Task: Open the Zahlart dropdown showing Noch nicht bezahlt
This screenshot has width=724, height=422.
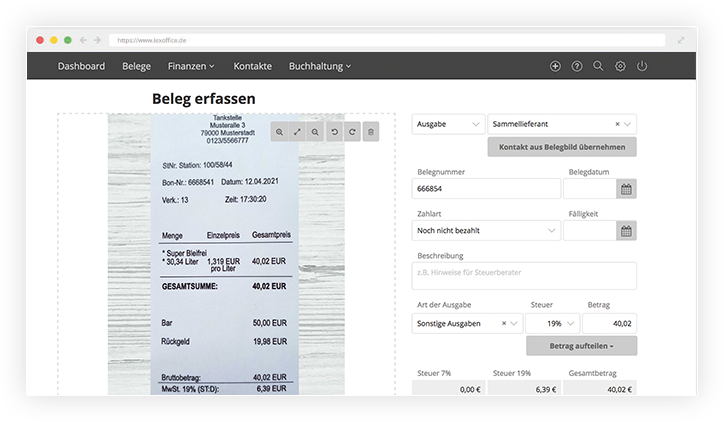Action: click(x=486, y=231)
